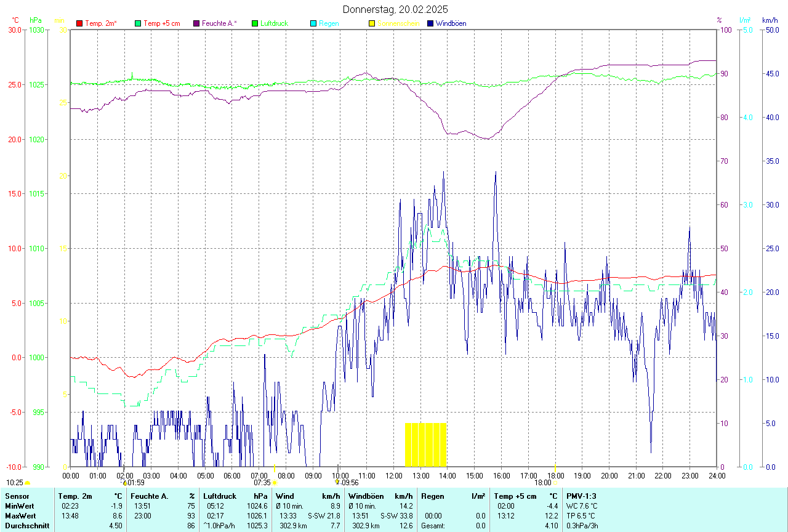The width and height of the screenshot is (788, 532).
Task: Click the 12:00 time axis label
Action: 393,475
